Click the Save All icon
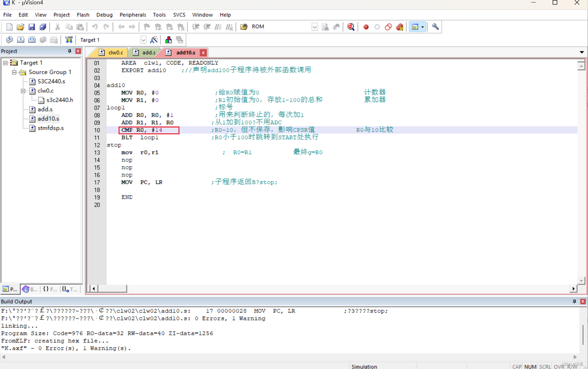The width and height of the screenshot is (588, 369). pos(43,27)
